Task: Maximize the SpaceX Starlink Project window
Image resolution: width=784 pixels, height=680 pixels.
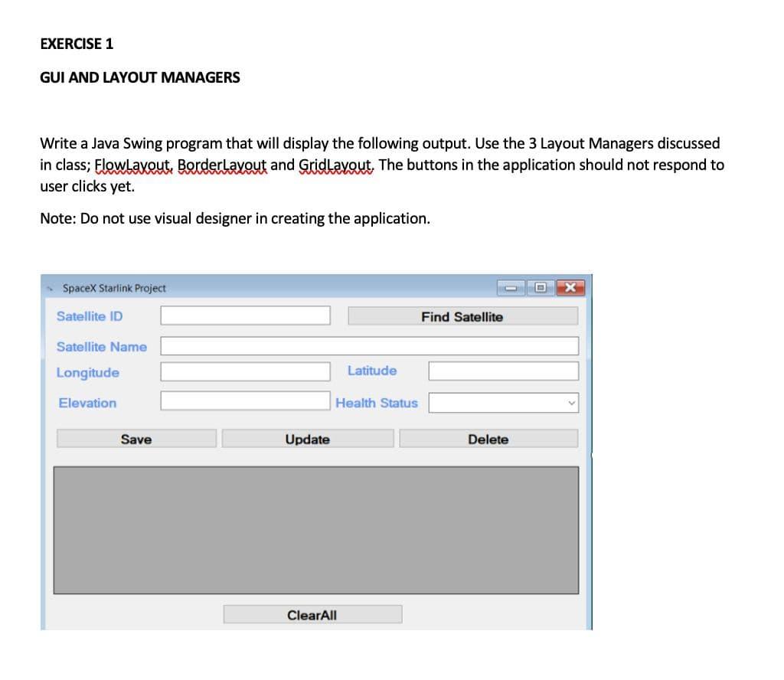Action: (541, 287)
